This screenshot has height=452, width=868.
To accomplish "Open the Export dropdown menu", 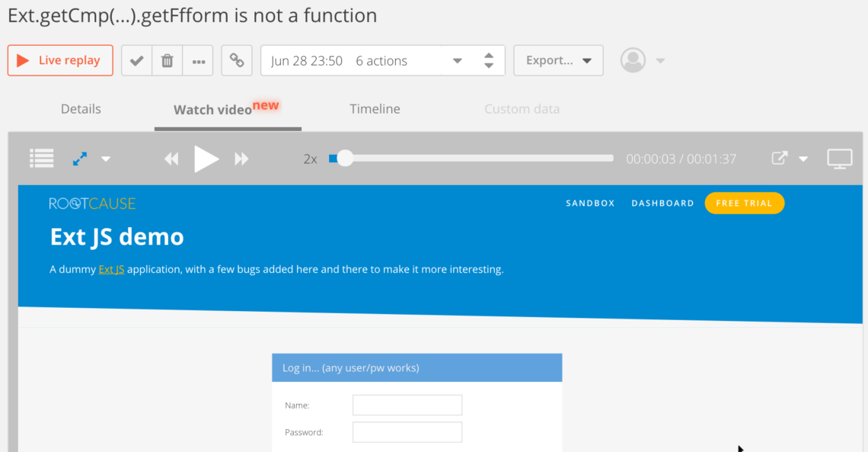I will (x=558, y=61).
